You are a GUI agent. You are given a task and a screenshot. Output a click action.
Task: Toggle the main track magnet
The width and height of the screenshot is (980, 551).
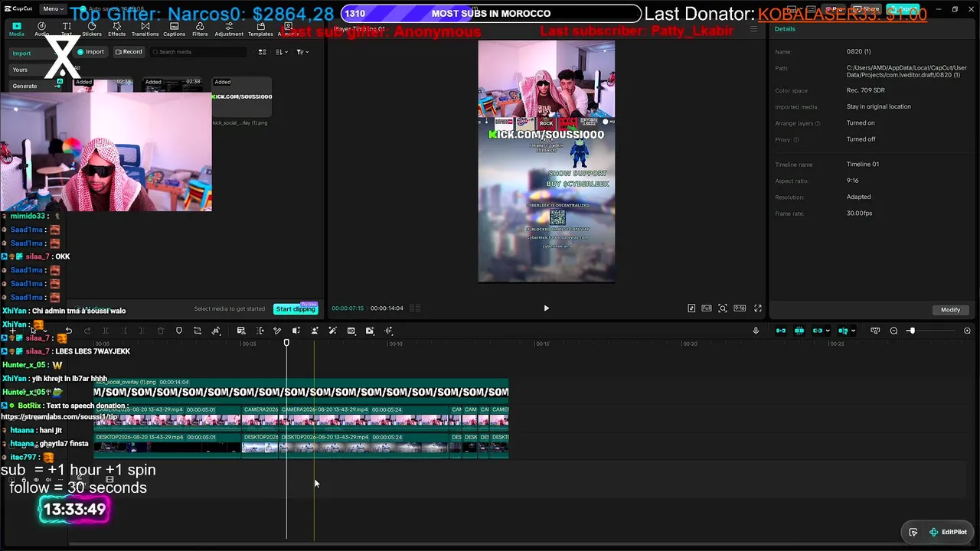(x=781, y=331)
